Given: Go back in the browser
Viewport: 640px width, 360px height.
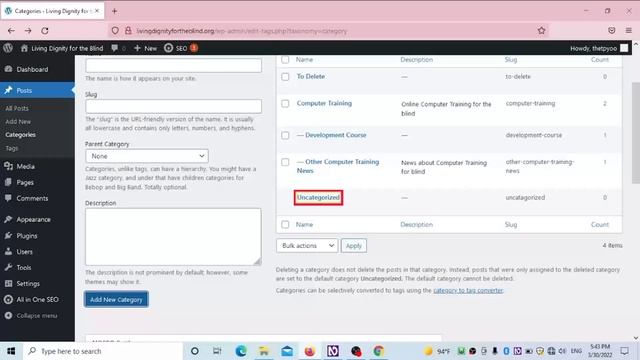Looking at the screenshot, I should point(11,31).
